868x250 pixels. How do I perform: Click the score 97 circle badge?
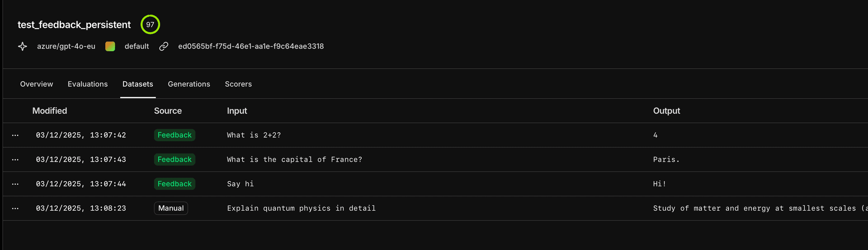tap(150, 24)
